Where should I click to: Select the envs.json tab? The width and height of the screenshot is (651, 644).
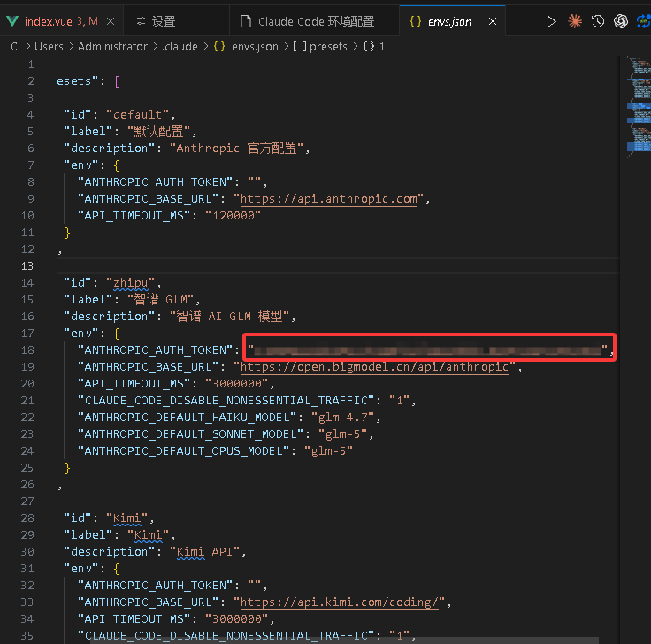(452, 21)
